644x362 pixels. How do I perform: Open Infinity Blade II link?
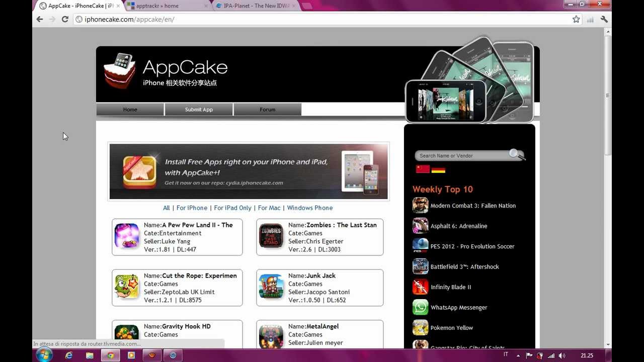coord(451,287)
